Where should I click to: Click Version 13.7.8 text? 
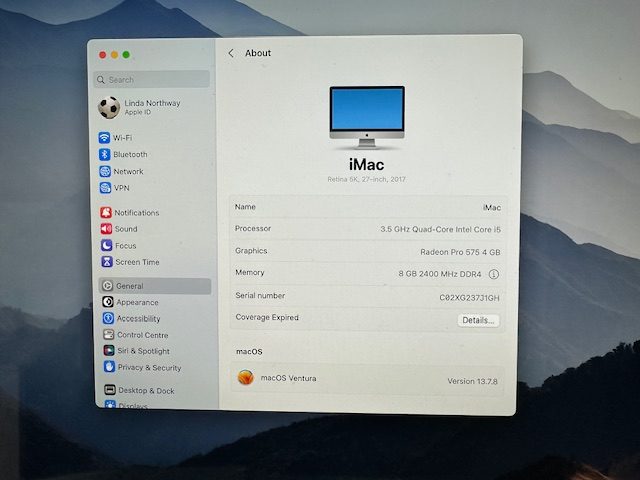tap(473, 381)
